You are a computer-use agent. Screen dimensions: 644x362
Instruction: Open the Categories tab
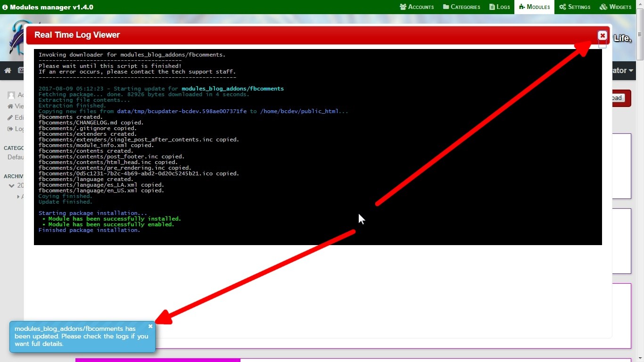click(462, 7)
